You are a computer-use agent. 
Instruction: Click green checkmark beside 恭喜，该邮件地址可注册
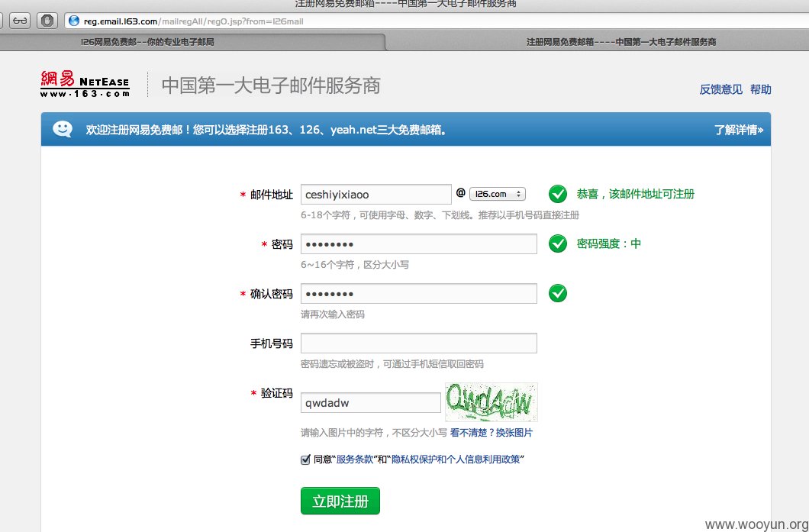(558, 194)
